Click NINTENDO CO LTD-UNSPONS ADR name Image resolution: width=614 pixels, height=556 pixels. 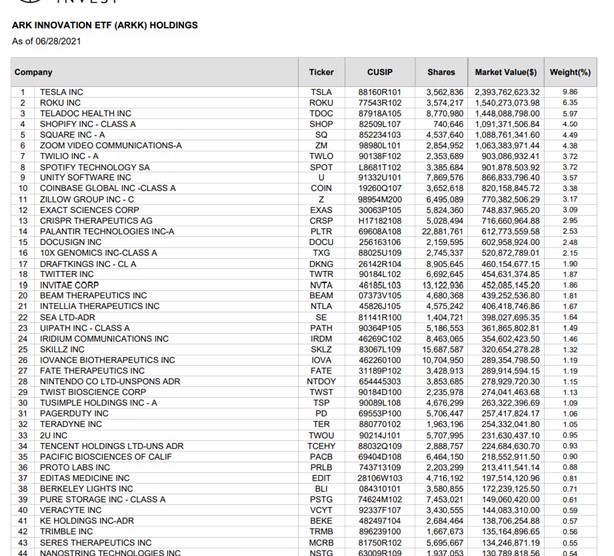(x=110, y=381)
